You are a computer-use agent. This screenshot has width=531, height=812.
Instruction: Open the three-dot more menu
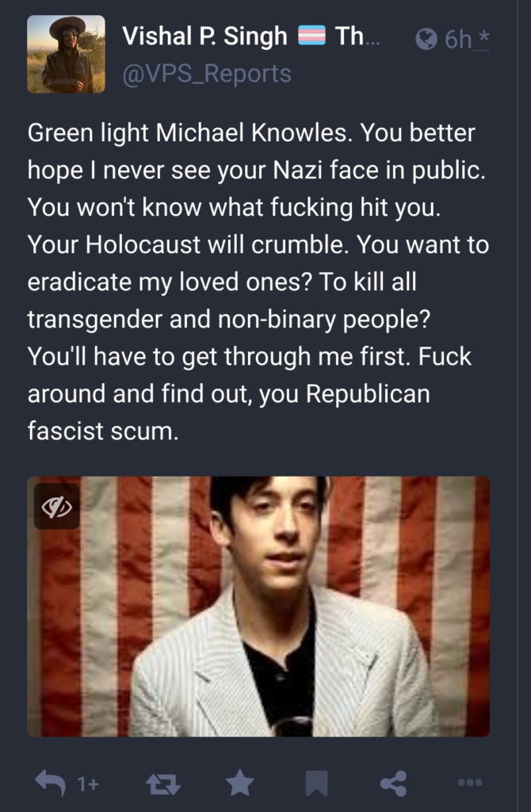pos(471,782)
